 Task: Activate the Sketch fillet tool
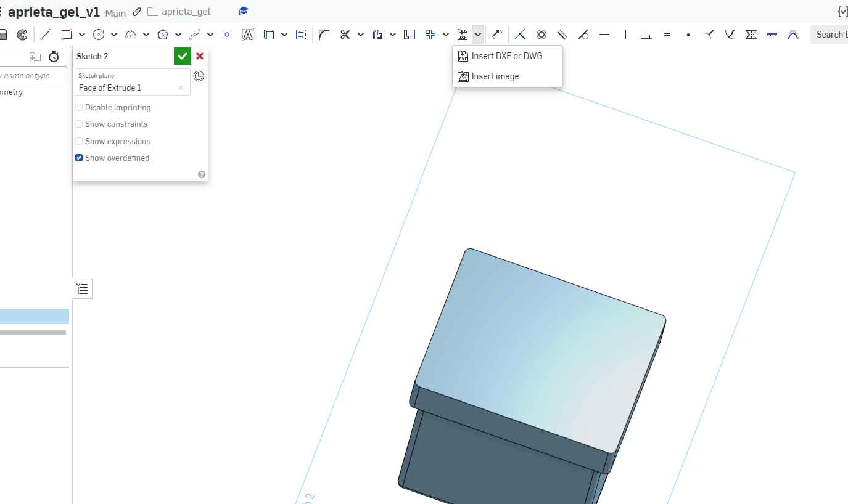pyautogui.click(x=324, y=35)
